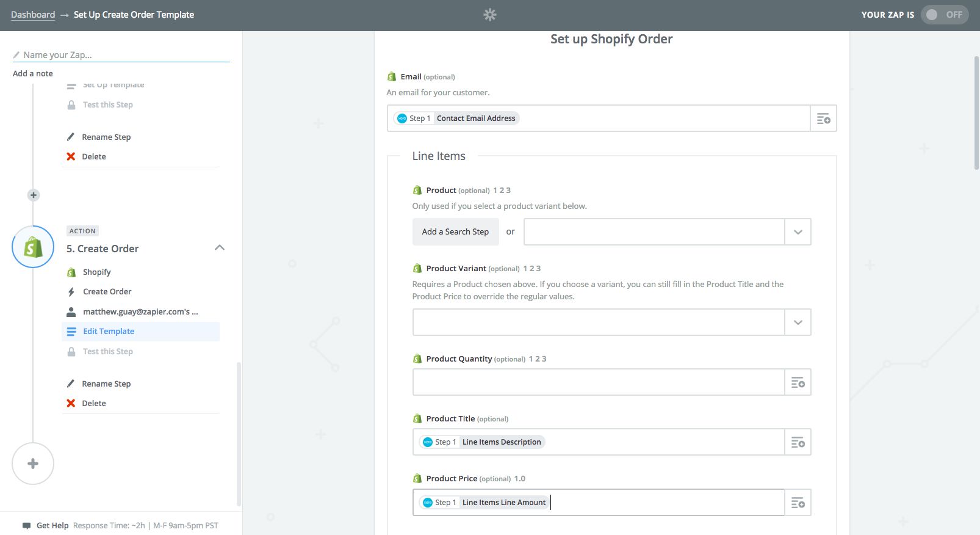
Task: Collapse the 5. Create Order step chevron
Action: 220,247
